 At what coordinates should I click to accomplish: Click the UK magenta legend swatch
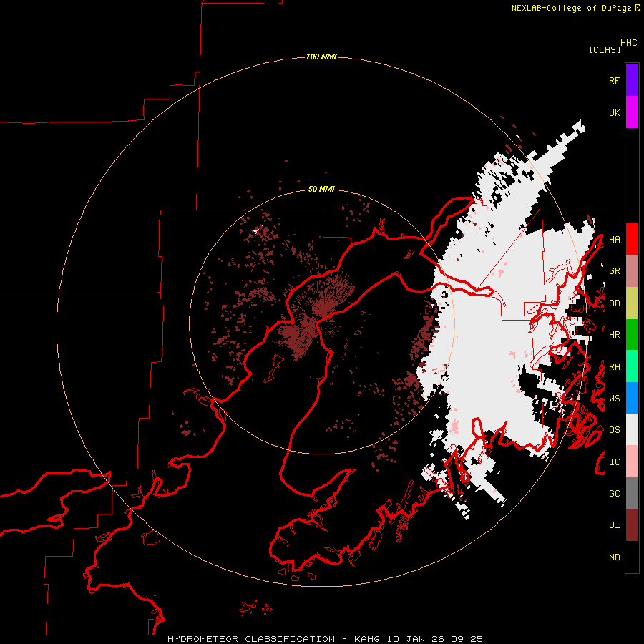pos(632,112)
